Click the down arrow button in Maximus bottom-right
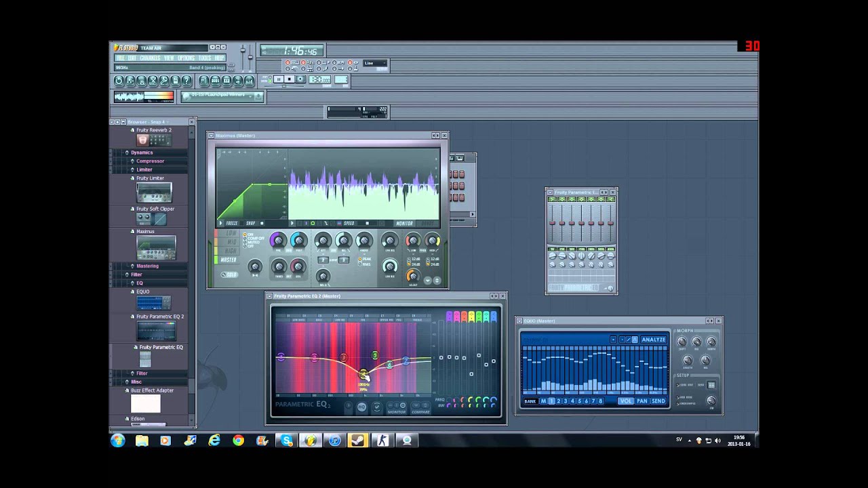Image resolution: width=868 pixels, height=488 pixels. point(428,280)
